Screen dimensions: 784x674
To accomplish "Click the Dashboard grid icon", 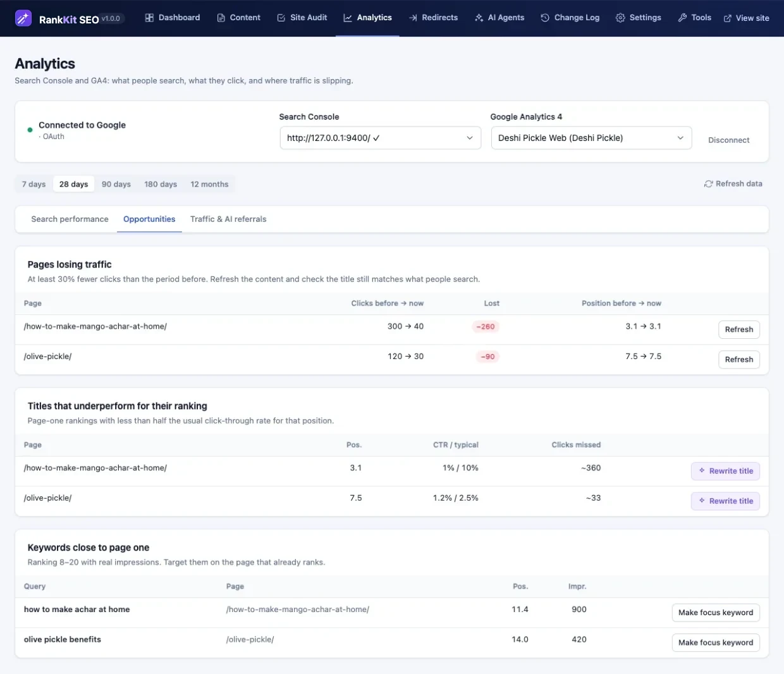I will 149,18.
